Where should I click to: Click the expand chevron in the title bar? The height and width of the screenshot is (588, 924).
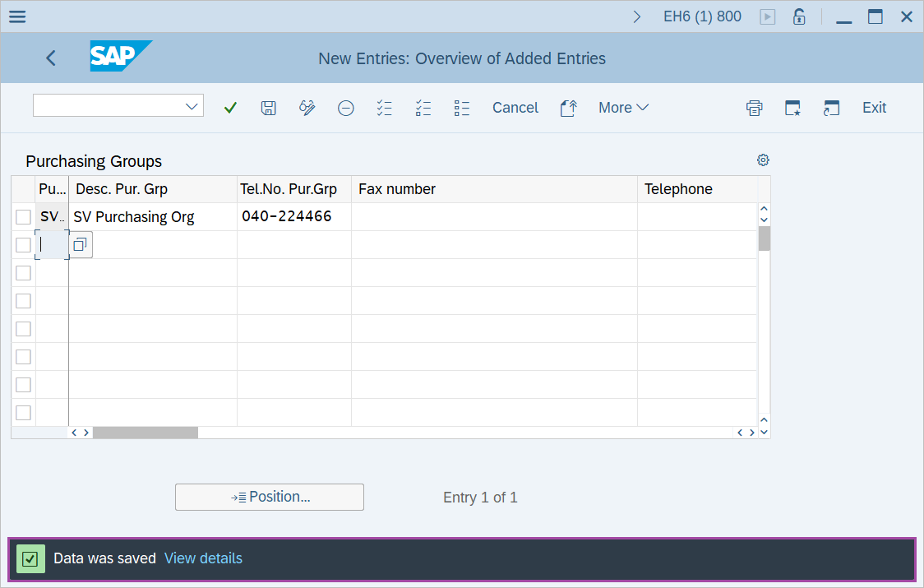[x=637, y=16]
